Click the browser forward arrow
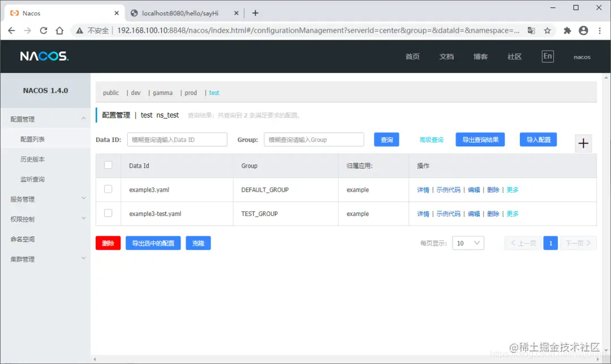This screenshot has height=364, width=611. point(27,31)
